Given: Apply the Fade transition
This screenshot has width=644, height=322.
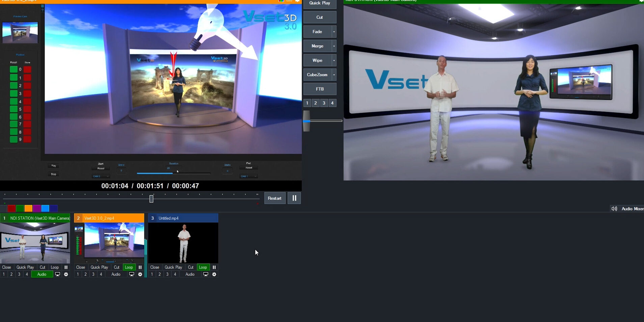Looking at the screenshot, I should (317, 32).
